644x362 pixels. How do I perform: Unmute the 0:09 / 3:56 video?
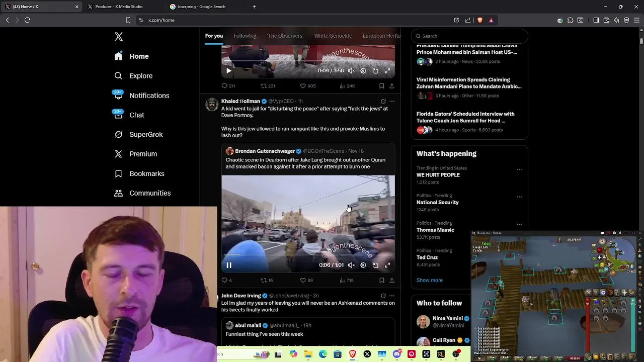coord(351,71)
